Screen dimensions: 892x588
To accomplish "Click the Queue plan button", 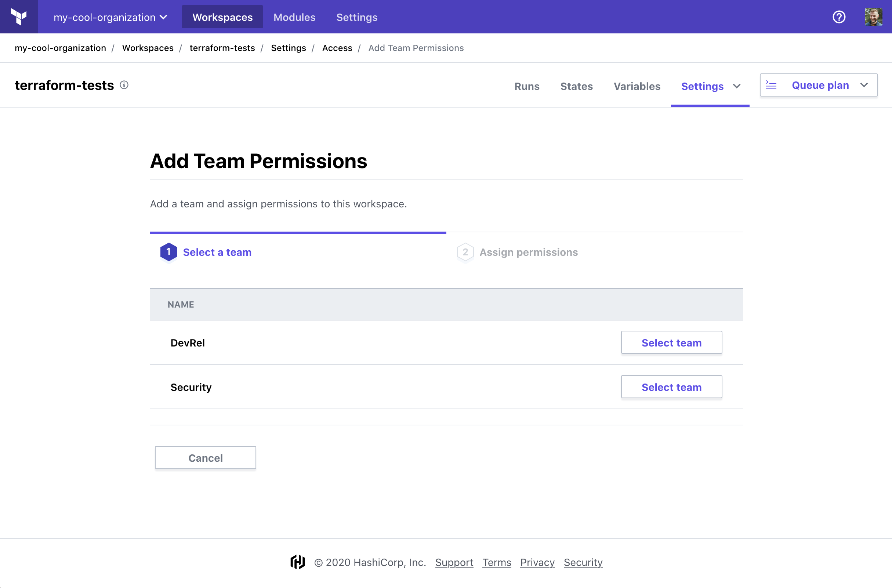I will point(819,85).
